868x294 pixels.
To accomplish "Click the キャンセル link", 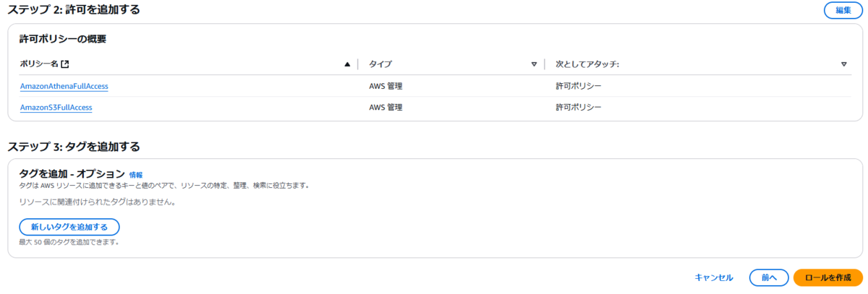I will click(x=714, y=277).
